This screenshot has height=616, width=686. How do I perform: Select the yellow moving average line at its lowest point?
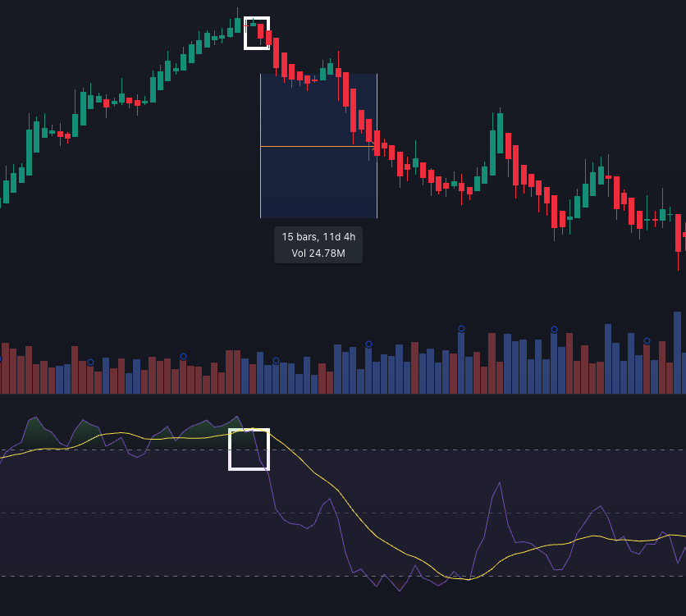click(465, 579)
